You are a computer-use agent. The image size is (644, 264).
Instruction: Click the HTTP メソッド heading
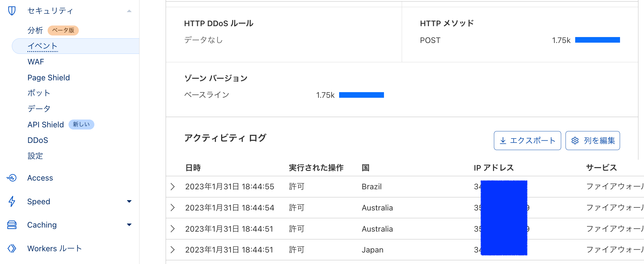click(447, 23)
